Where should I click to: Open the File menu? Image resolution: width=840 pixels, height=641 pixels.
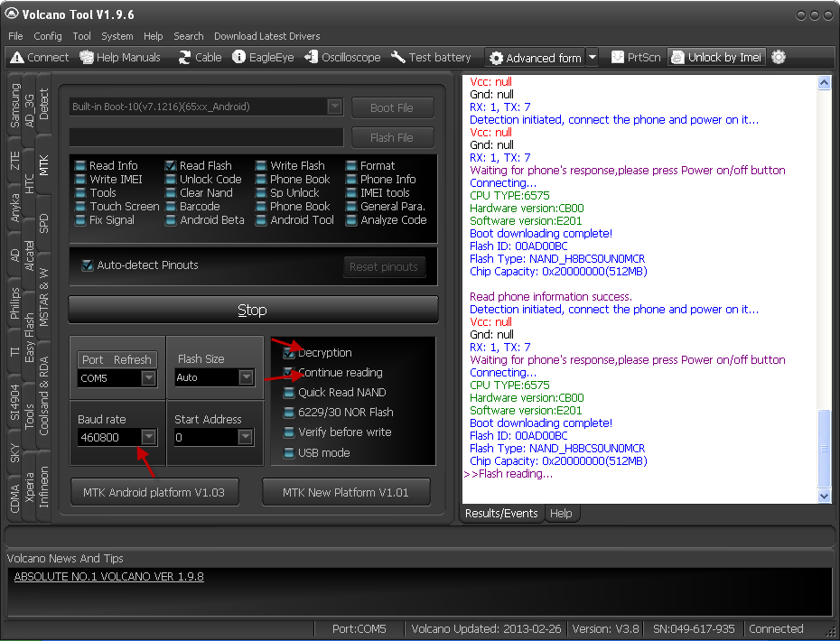tap(15, 36)
